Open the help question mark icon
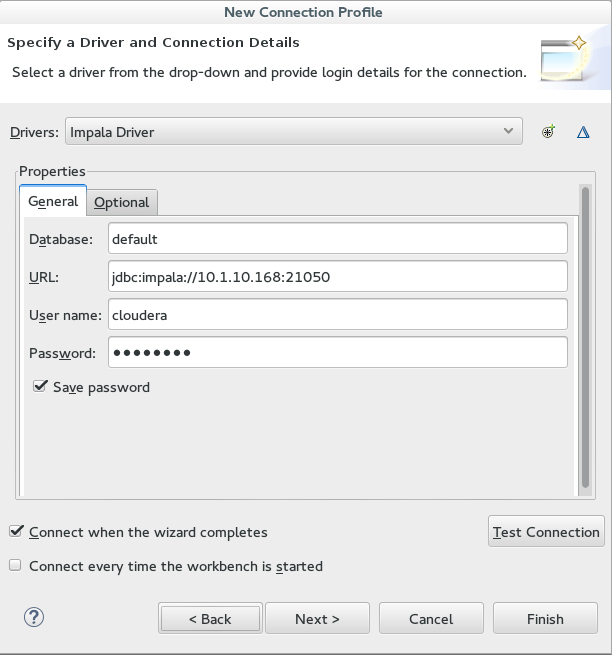The image size is (612, 655). [x=34, y=617]
